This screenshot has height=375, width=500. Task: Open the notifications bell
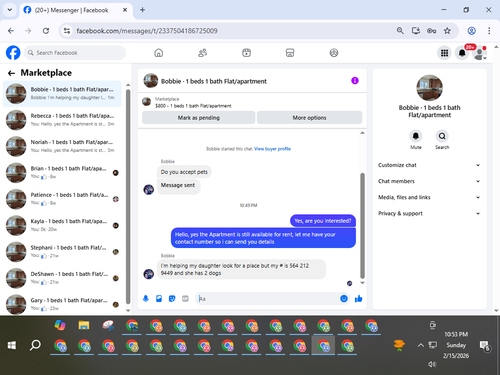(462, 53)
